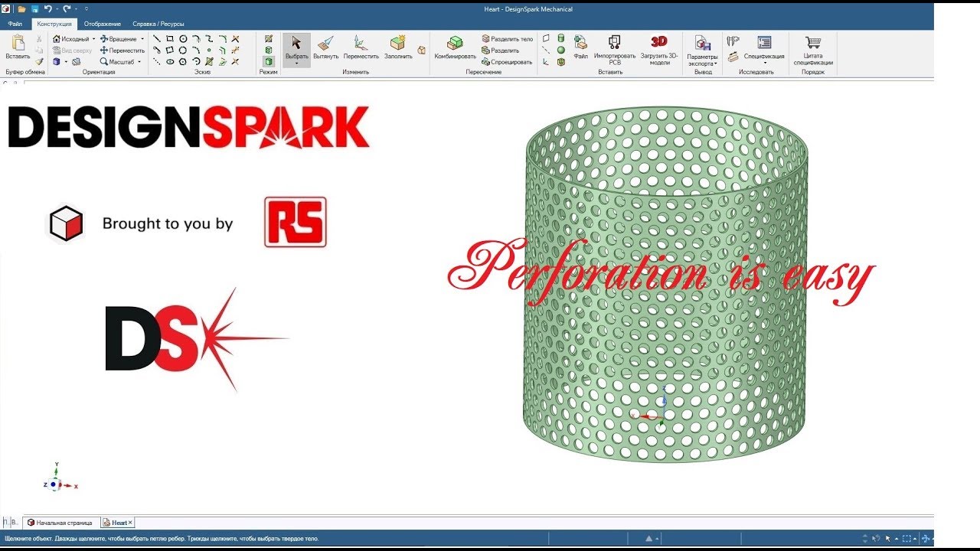Switch to sketch mode in Режим group

click(x=269, y=39)
